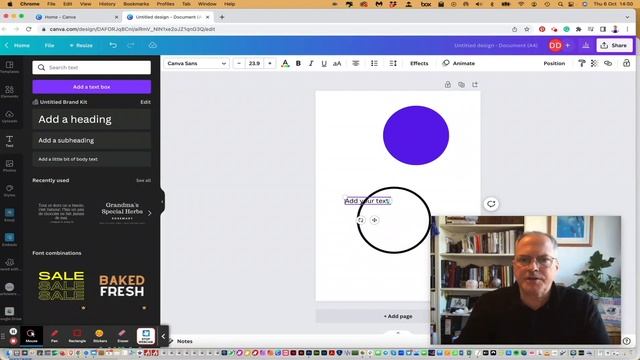The image size is (640, 360).
Task: Add a new page using icon above canvas
Action: click(475, 84)
